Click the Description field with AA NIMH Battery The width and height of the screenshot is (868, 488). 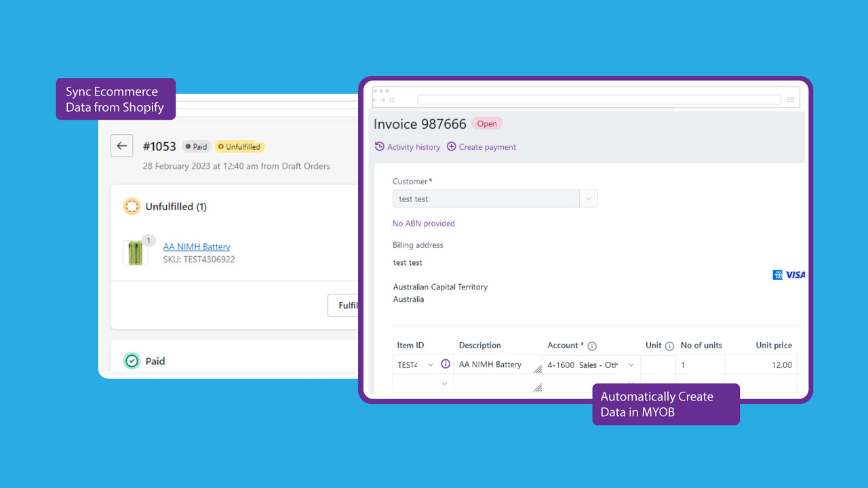tap(498, 365)
